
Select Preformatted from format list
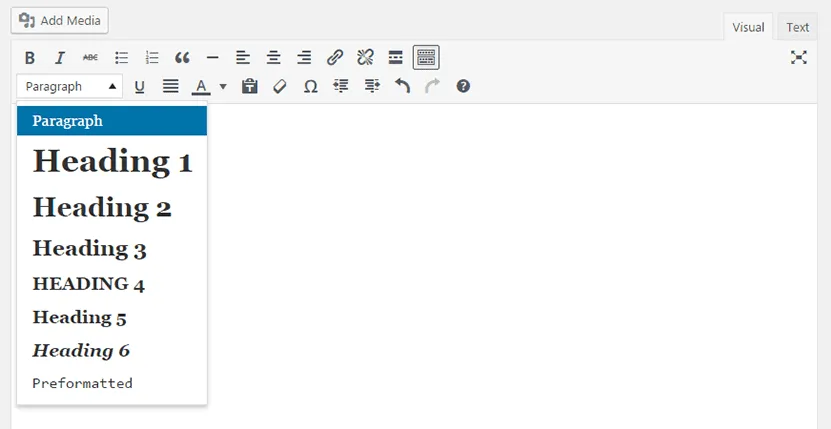tap(82, 383)
